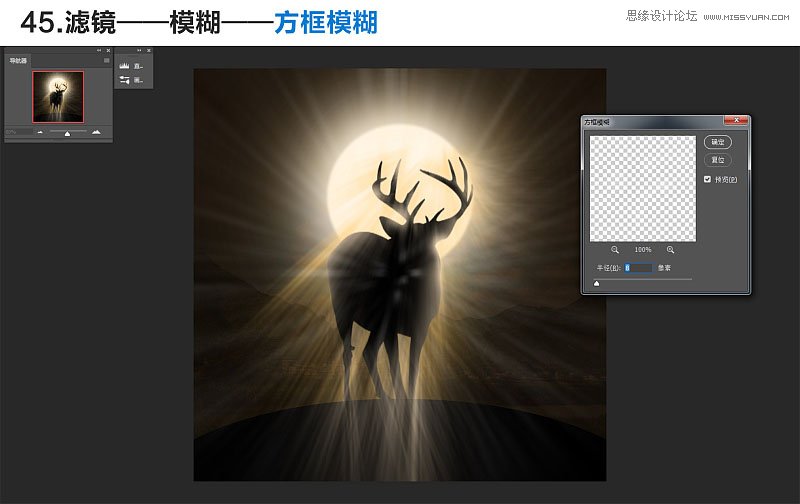Open the Navigator panel options menu
800x504 pixels.
[107, 61]
